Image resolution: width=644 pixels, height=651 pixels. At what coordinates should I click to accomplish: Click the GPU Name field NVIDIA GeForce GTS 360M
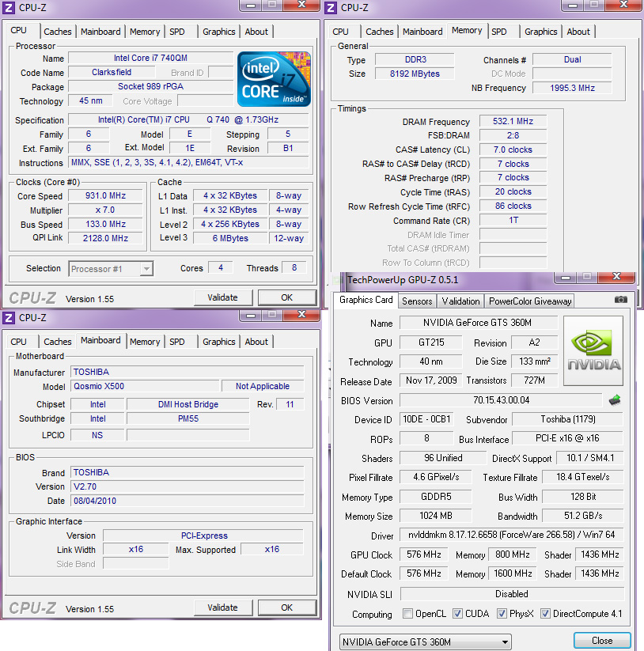(478, 323)
